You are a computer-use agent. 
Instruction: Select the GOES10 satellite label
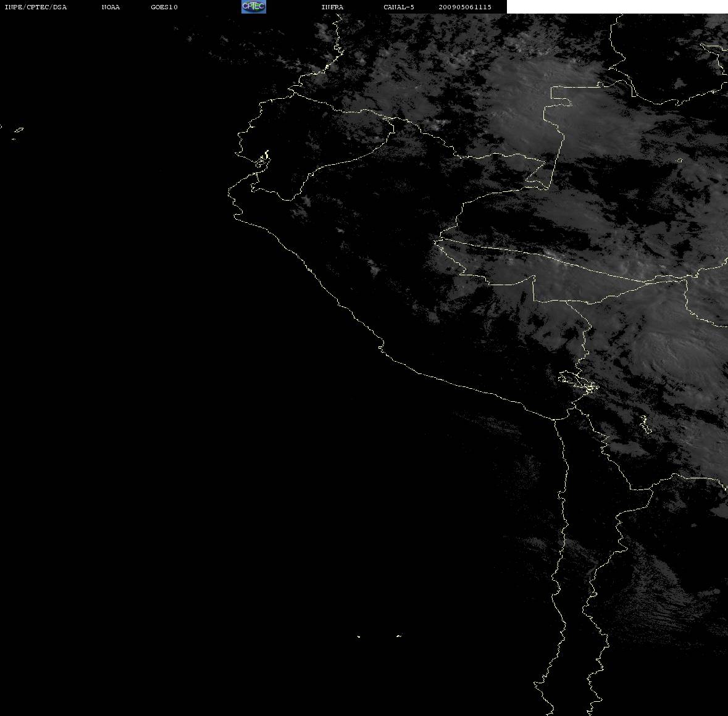coord(164,7)
